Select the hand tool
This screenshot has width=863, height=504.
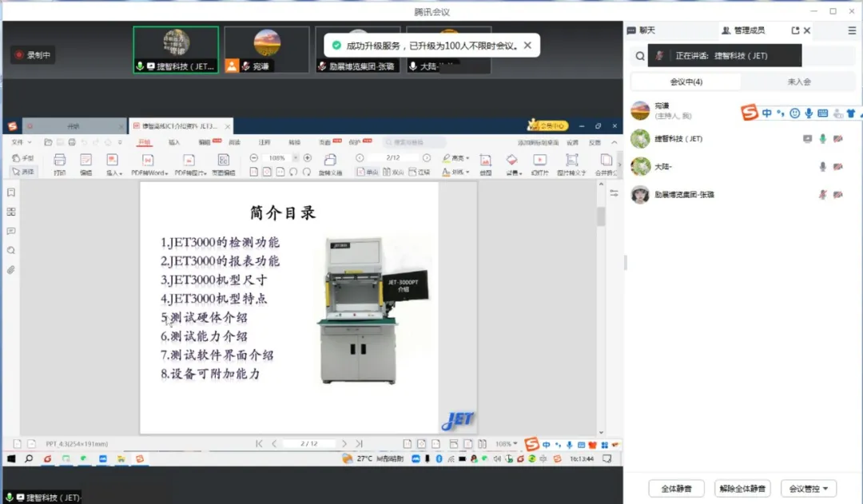[x=23, y=158]
